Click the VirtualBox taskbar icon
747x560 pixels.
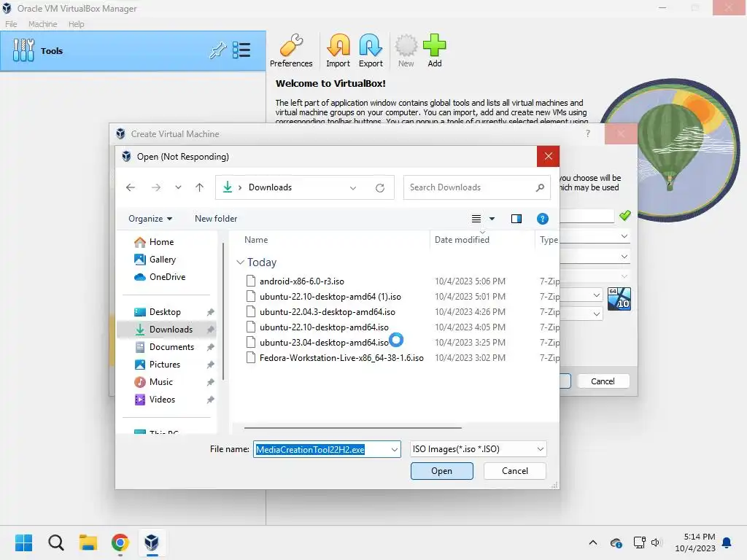coord(152,542)
